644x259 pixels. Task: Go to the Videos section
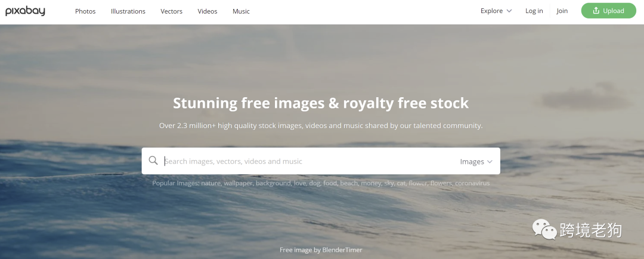pyautogui.click(x=208, y=11)
